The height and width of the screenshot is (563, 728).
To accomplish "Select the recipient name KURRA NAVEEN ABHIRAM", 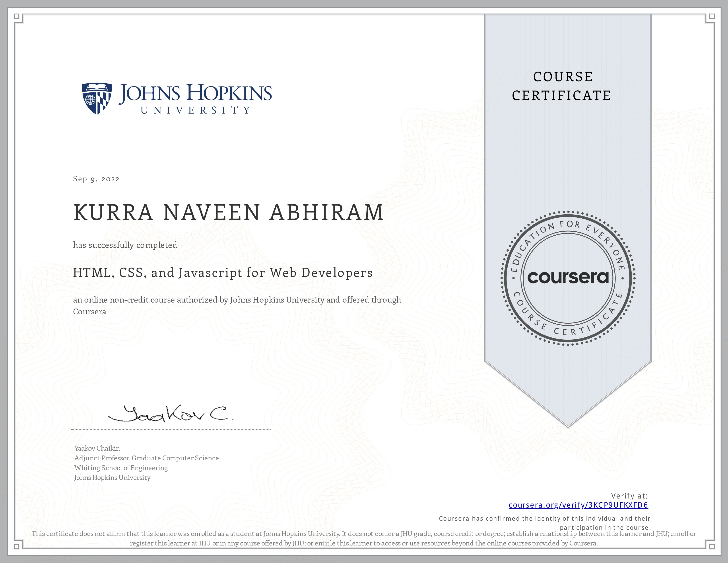I will pos(228,213).
